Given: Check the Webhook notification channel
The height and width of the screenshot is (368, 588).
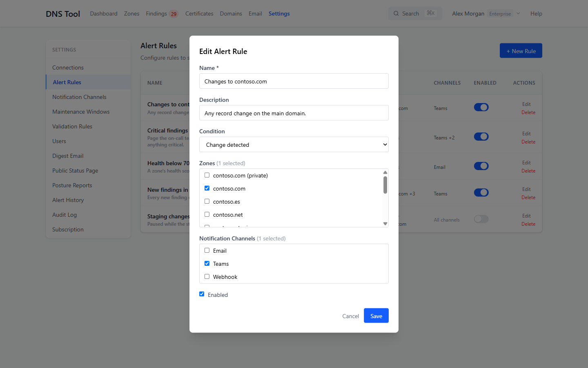Looking at the screenshot, I should (x=207, y=276).
